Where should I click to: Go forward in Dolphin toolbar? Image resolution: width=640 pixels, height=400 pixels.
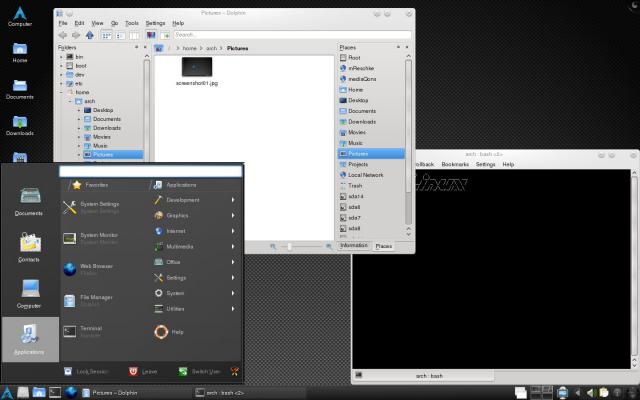[x=76, y=36]
